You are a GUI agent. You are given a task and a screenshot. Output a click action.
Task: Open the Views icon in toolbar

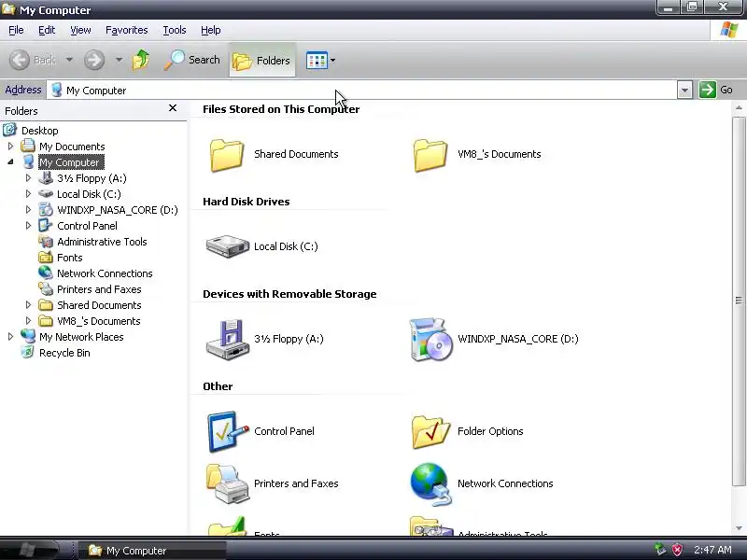(317, 61)
